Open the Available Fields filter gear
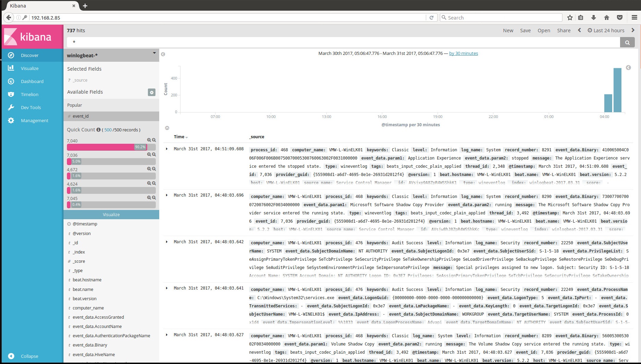Screen dimensions: 641x364 tap(152, 92)
